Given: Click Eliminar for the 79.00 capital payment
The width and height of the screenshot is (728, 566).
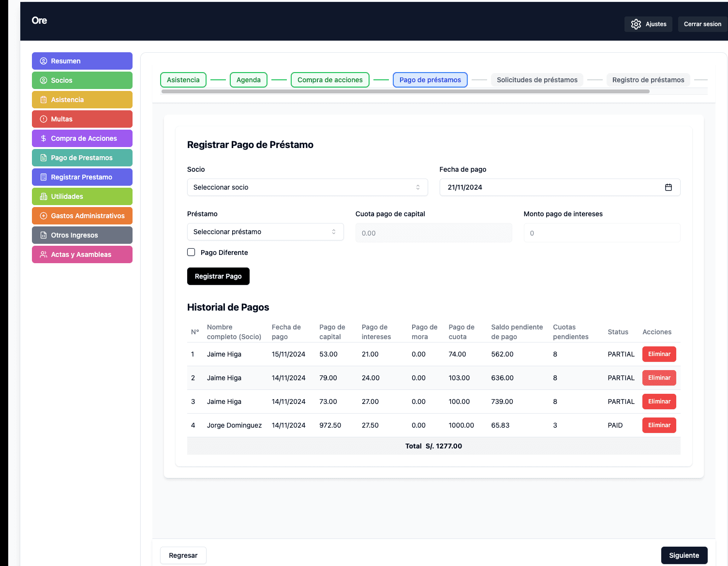Looking at the screenshot, I should pos(659,378).
